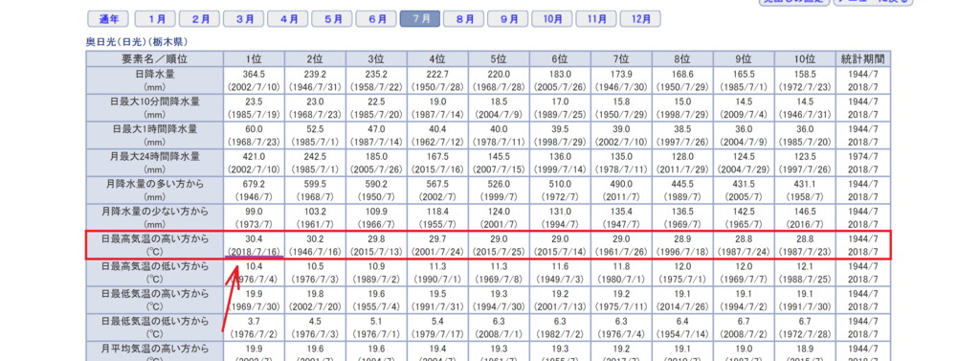980x361 pixels.
Task: Click the date (2015/7/25)
Action: [x=499, y=252]
